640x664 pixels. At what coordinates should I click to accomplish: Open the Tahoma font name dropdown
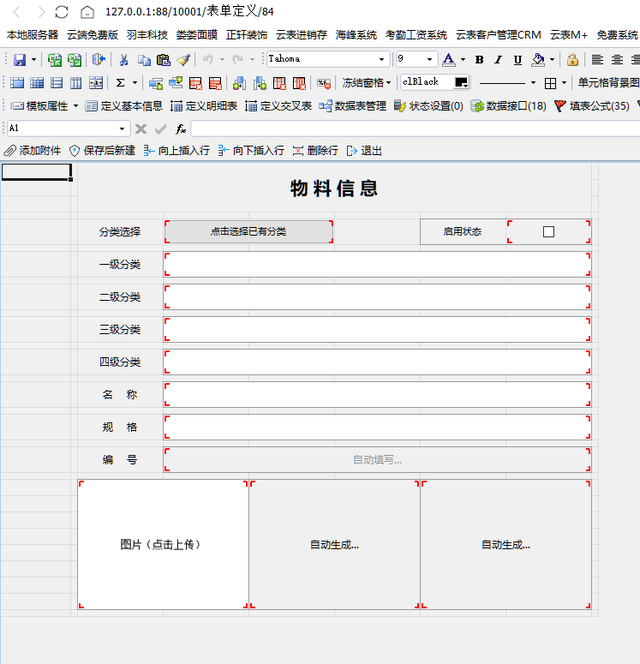click(381, 60)
